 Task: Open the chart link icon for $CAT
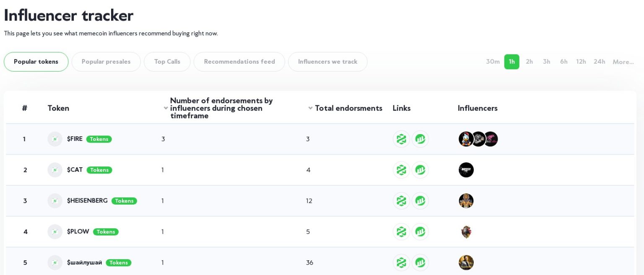point(420,170)
